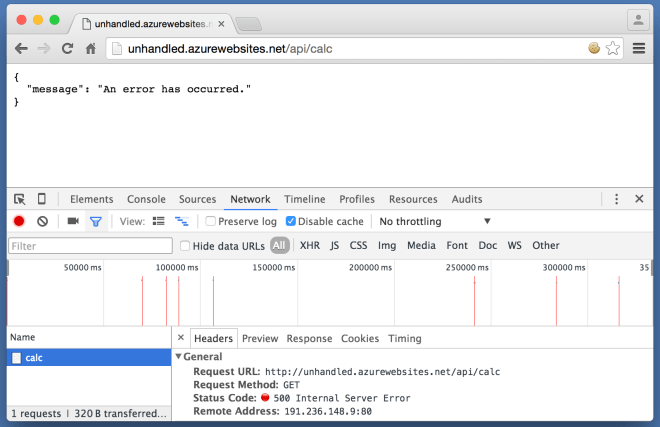Click the browser forward arrow

click(44, 49)
